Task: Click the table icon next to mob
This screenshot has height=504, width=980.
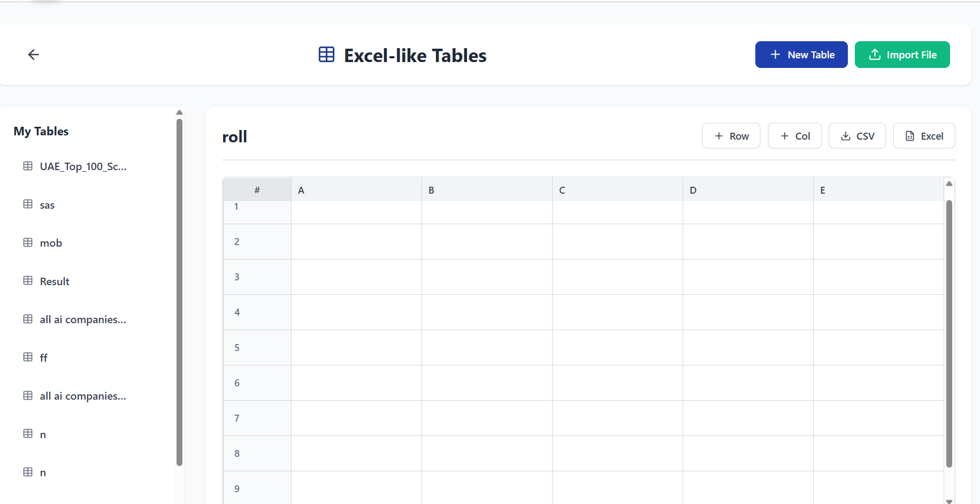Action: click(28, 242)
